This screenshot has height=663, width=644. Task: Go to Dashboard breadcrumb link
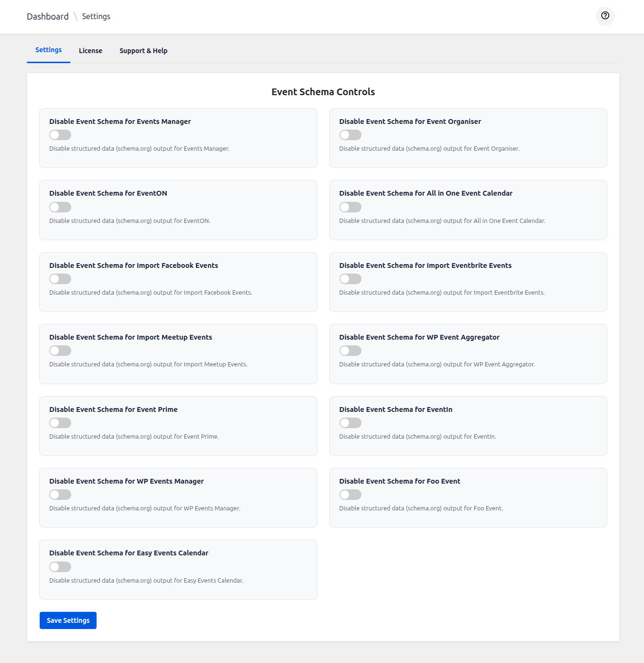click(48, 16)
